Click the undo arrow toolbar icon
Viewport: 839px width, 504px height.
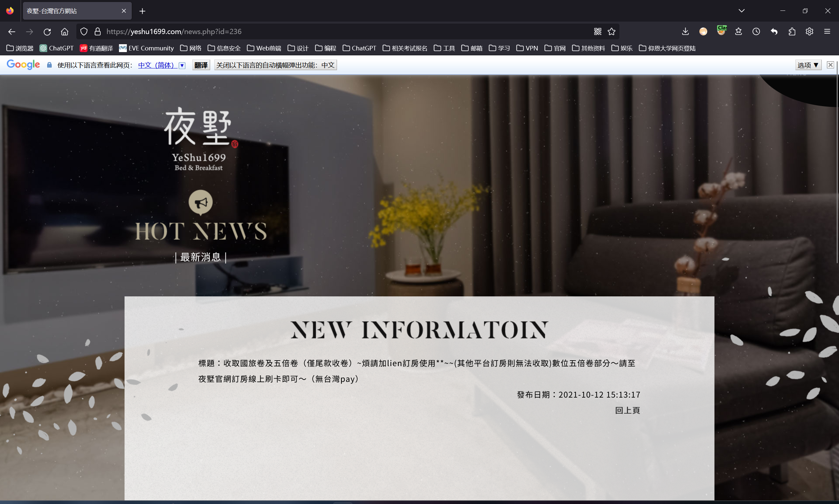774,31
